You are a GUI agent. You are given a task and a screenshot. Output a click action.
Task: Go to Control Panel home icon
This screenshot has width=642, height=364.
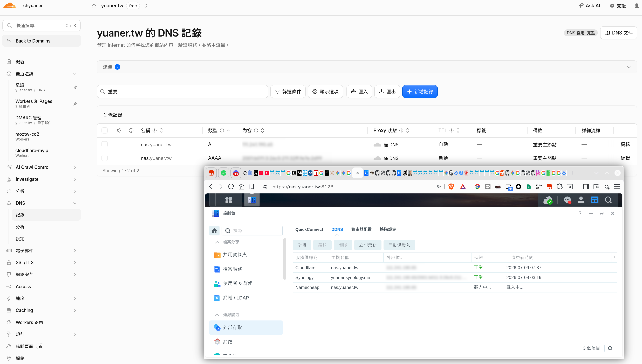point(214,230)
